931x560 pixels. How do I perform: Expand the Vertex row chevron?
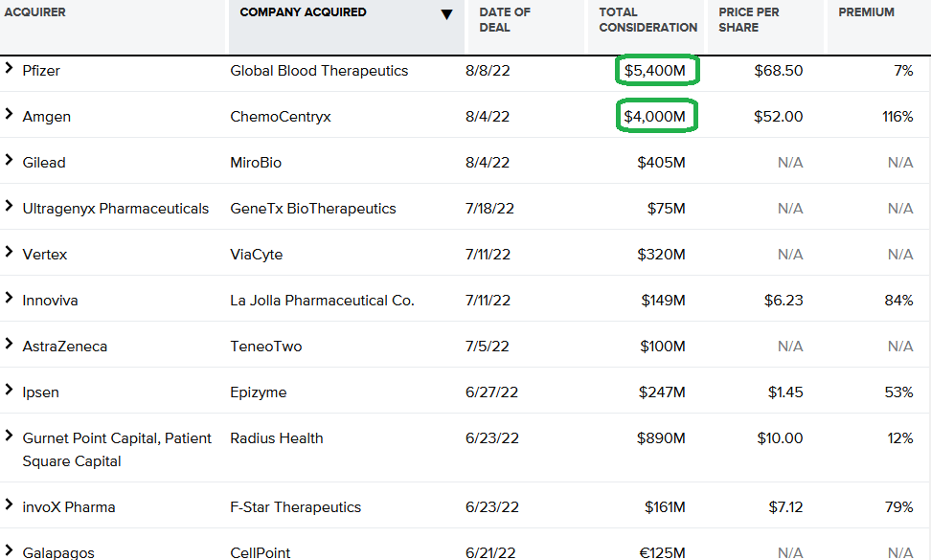(x=9, y=252)
